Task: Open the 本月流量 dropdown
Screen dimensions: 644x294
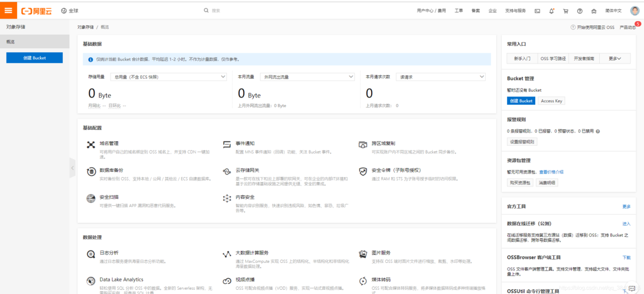Action: 307,77
